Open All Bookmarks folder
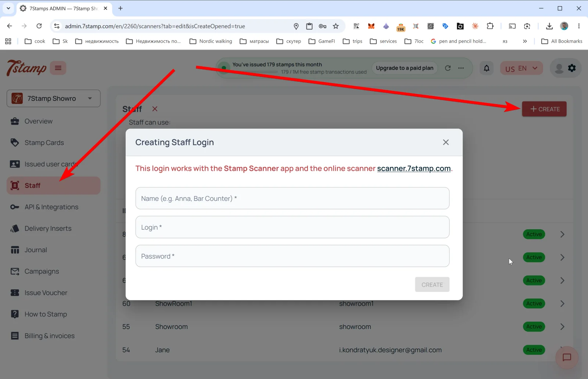588x379 pixels. click(x=562, y=41)
